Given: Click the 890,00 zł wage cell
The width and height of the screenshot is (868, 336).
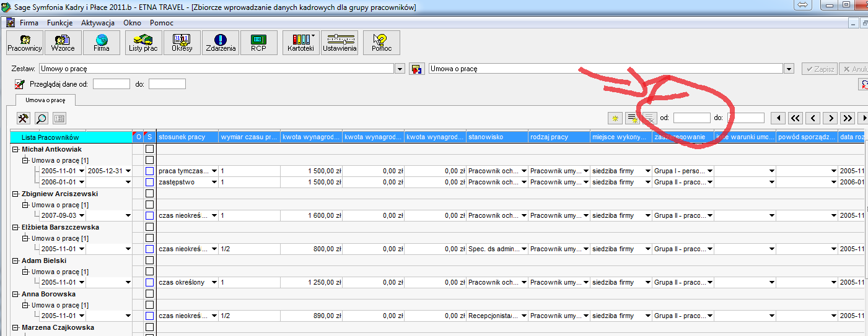Looking at the screenshot, I should 312,316.
